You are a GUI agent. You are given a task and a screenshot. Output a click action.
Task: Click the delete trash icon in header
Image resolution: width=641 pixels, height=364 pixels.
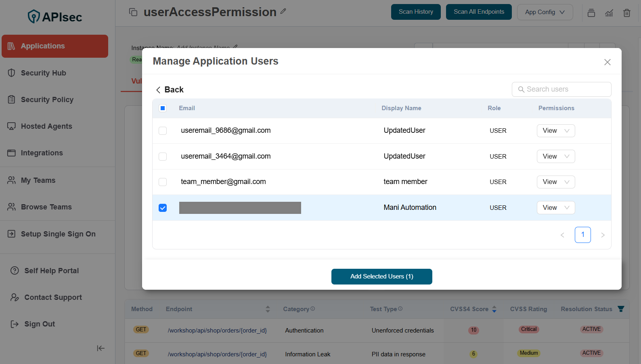click(x=626, y=13)
